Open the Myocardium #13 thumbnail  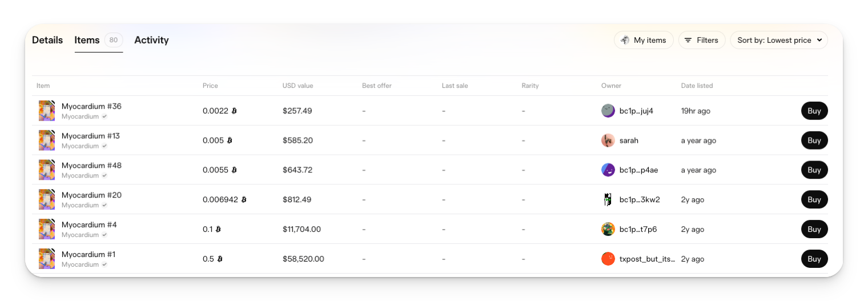coord(47,141)
